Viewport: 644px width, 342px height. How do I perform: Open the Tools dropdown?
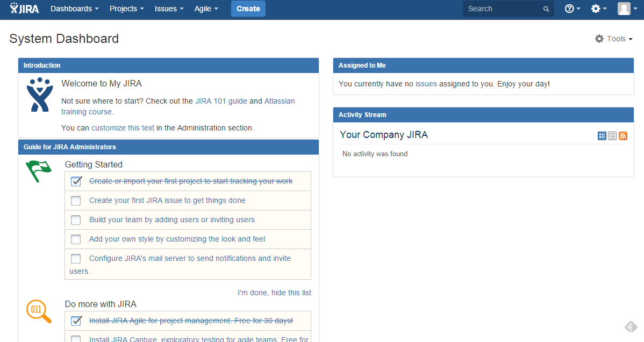pyautogui.click(x=614, y=39)
